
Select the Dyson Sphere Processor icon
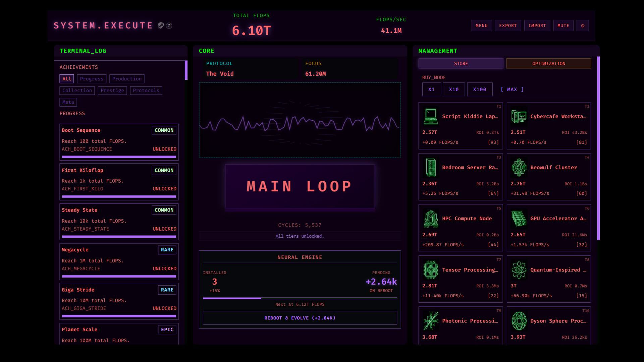[519, 321]
